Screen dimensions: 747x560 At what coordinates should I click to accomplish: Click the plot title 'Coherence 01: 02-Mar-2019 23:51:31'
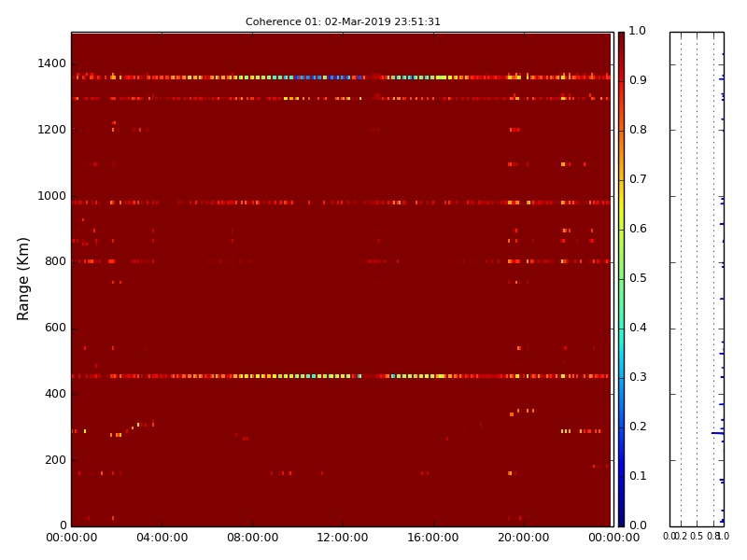coord(343,21)
